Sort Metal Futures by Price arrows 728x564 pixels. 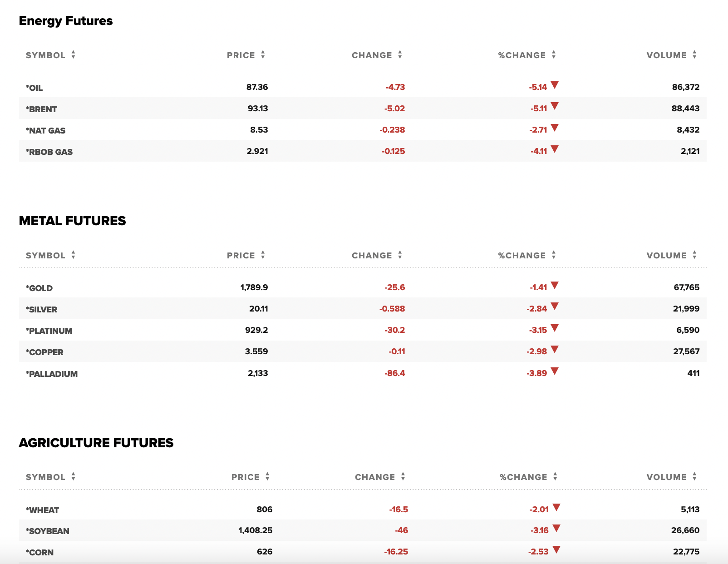(x=263, y=255)
